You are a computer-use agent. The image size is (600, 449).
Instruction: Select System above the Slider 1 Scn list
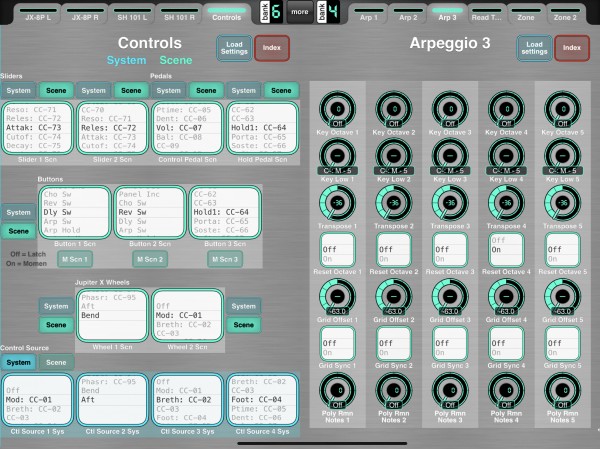[x=18, y=91]
